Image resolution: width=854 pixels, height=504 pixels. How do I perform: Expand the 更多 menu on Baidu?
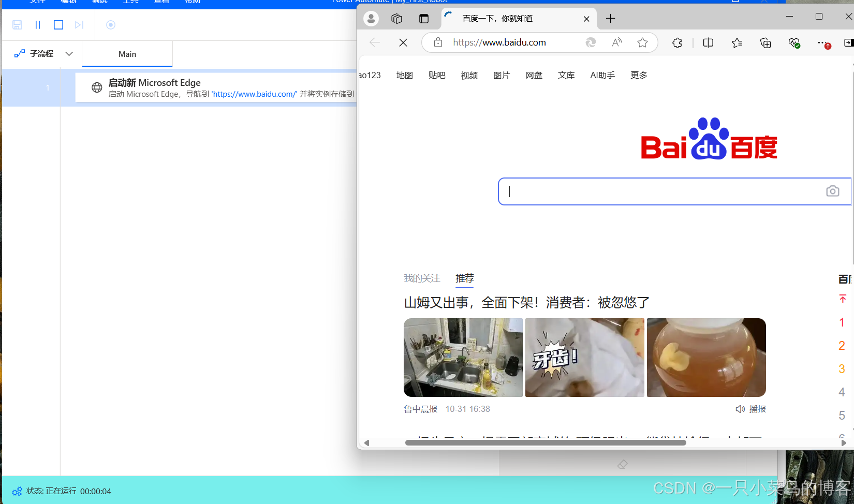639,76
